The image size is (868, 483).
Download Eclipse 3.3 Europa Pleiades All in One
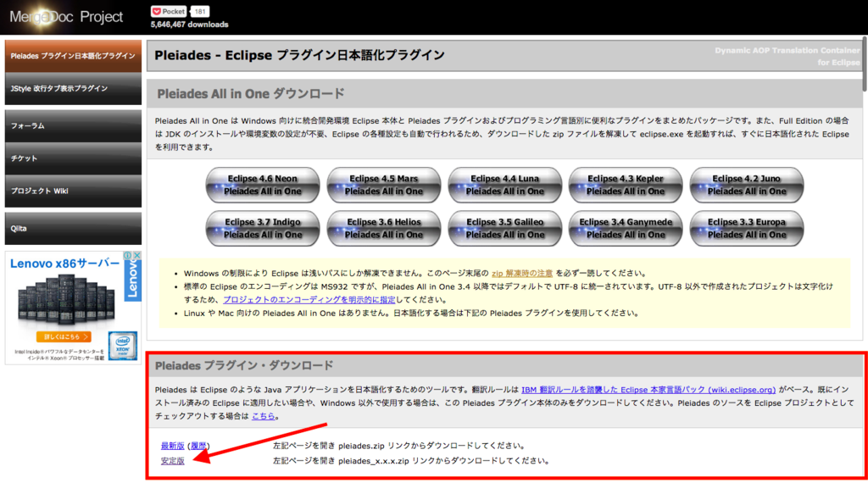tap(747, 228)
